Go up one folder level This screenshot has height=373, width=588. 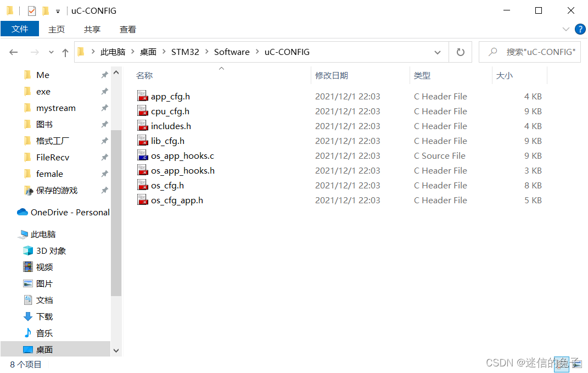pyautogui.click(x=65, y=53)
